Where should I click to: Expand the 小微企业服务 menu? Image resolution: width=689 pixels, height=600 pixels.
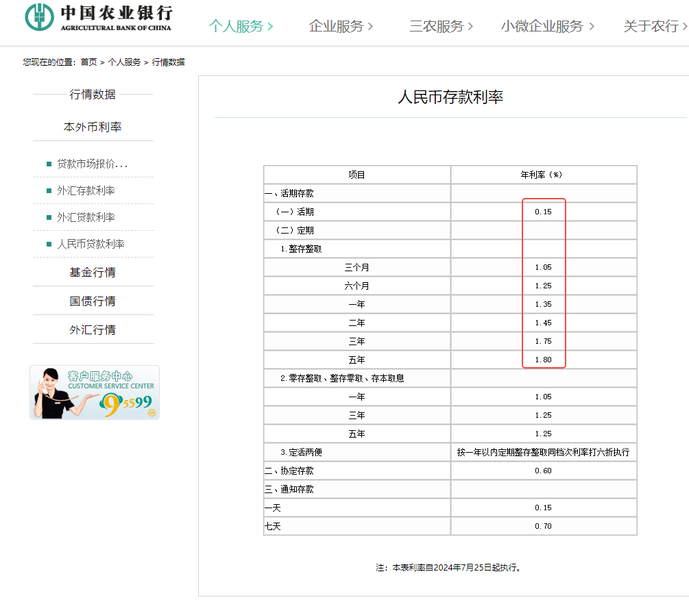(546, 26)
